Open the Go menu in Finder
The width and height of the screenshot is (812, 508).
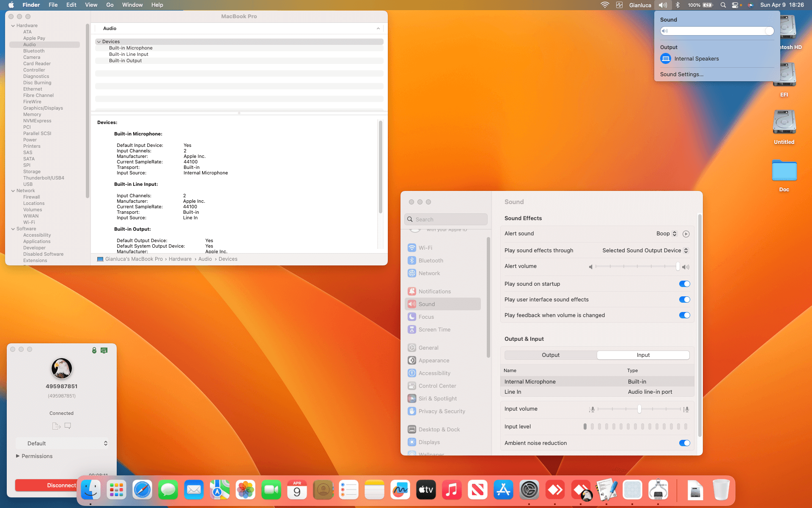pyautogui.click(x=110, y=5)
